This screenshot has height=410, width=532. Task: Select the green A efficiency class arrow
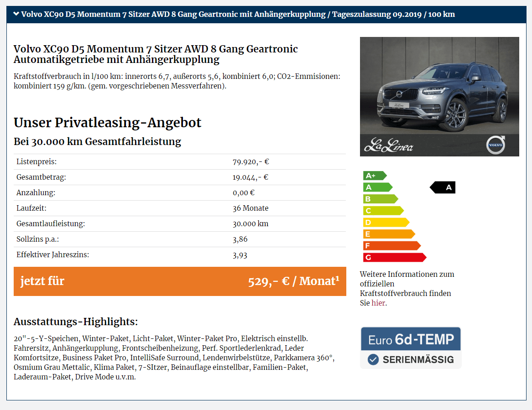pos(378,187)
